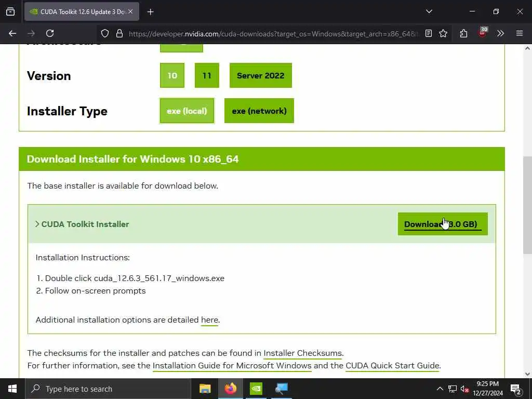
Task: Select Server 2022 version
Action: pos(261,75)
